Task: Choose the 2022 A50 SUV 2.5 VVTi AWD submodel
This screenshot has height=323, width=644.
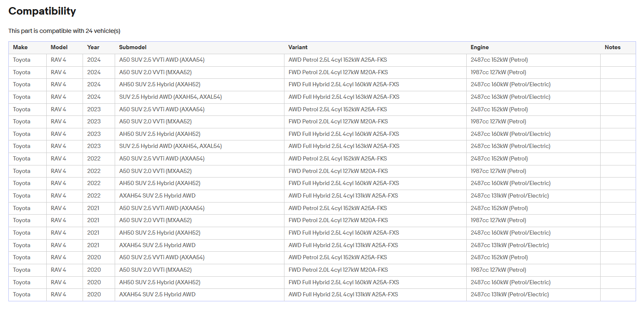Action: point(199,159)
